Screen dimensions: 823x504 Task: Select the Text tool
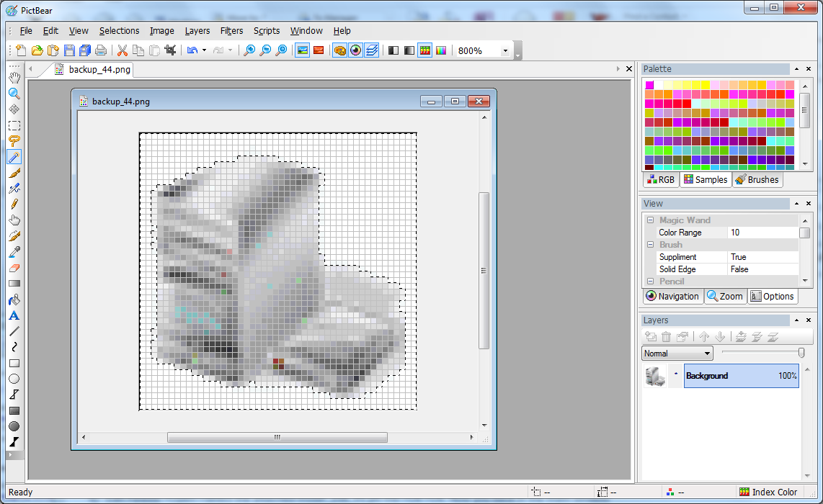pyautogui.click(x=14, y=315)
